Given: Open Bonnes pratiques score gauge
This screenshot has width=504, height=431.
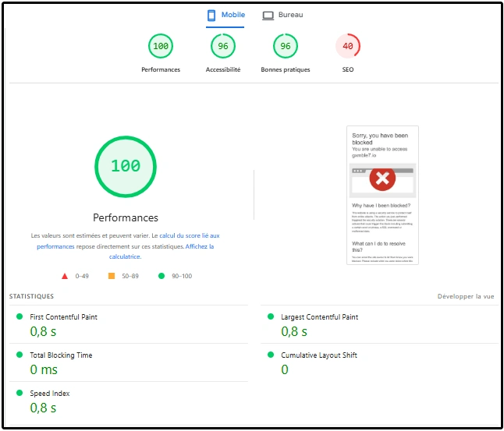Looking at the screenshot, I should click(286, 47).
